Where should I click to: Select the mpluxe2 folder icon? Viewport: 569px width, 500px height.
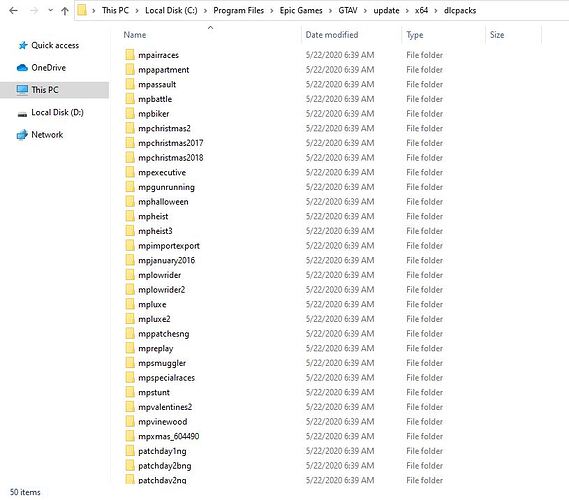[130, 319]
